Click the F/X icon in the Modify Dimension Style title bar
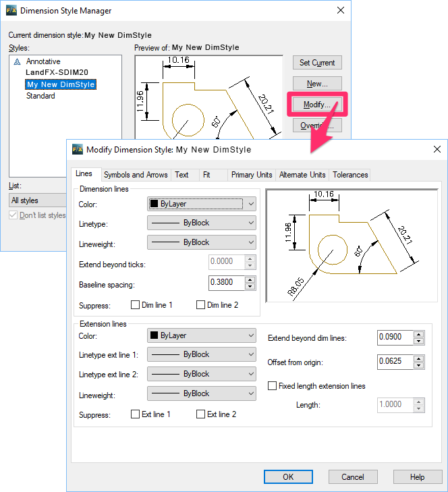The width and height of the screenshot is (448, 492). click(x=78, y=149)
